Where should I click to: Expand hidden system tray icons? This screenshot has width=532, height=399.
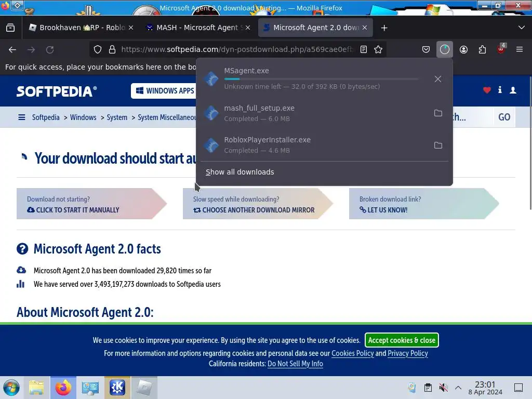point(458,388)
